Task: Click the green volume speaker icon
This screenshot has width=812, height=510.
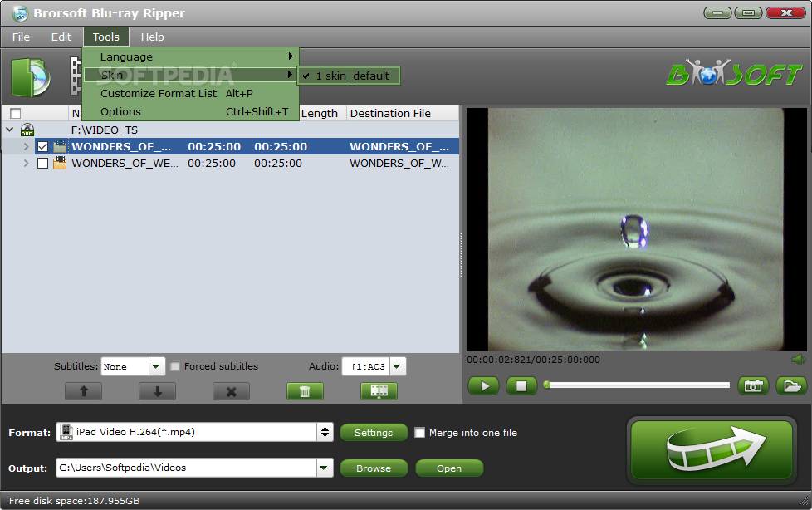Action: coord(799,360)
